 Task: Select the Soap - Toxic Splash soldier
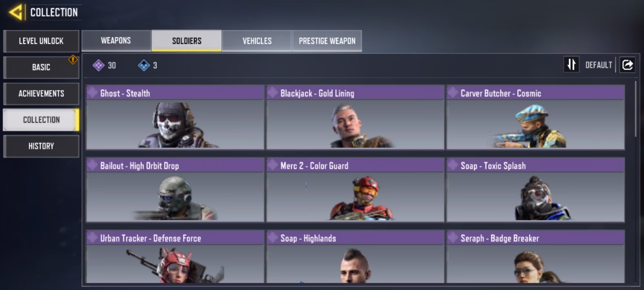[x=536, y=190]
